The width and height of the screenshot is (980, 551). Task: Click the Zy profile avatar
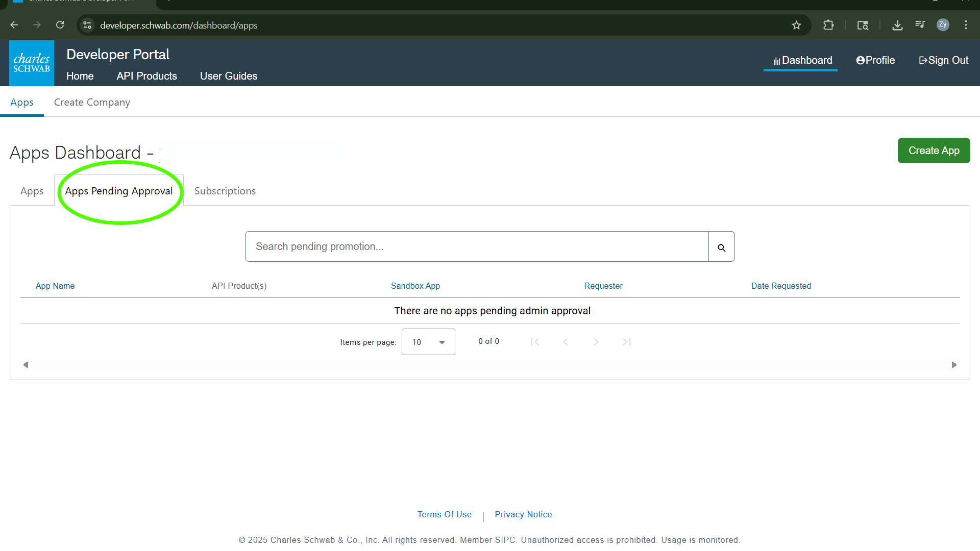coord(943,25)
